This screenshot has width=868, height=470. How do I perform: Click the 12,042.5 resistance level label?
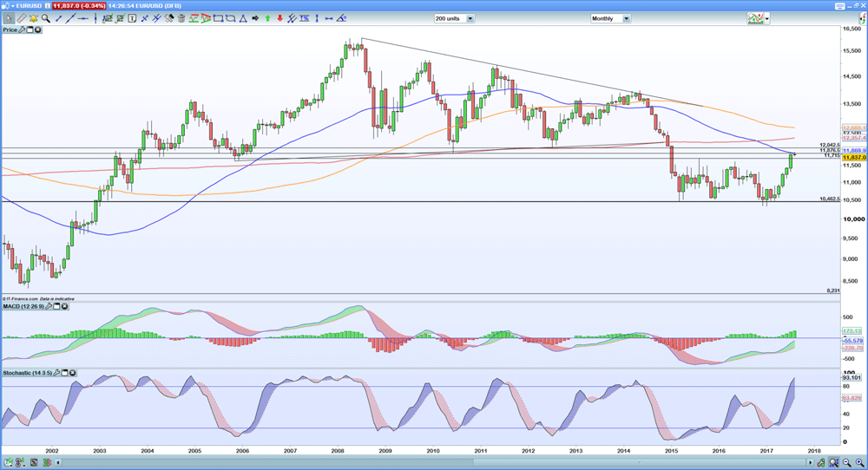tap(829, 144)
